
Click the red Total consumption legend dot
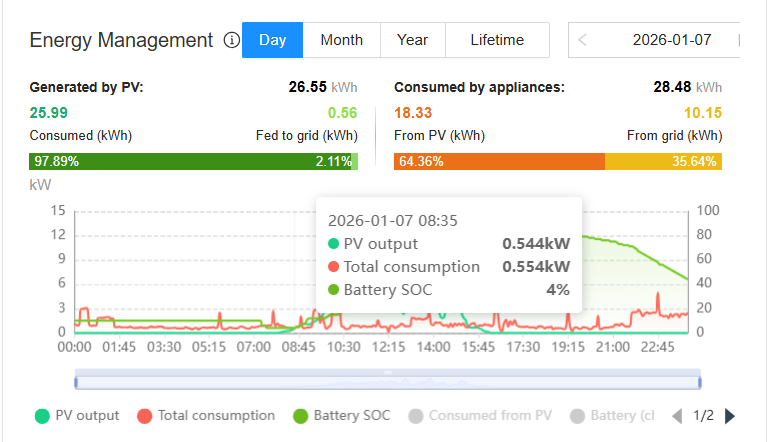pyautogui.click(x=145, y=416)
